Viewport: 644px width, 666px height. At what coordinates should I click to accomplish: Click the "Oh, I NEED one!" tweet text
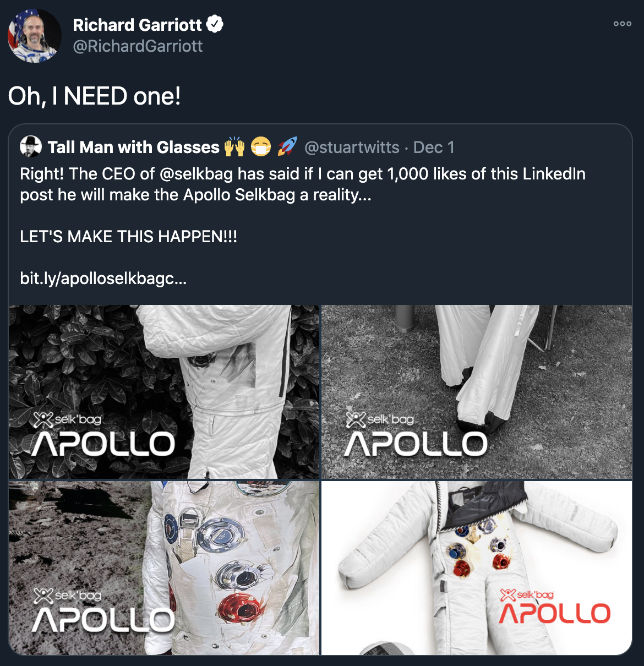point(94,96)
